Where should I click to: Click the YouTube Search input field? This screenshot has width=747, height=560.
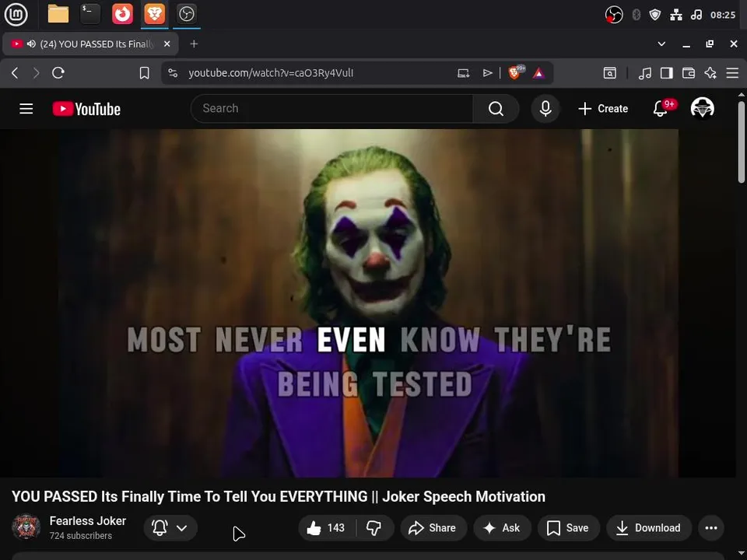click(x=331, y=109)
